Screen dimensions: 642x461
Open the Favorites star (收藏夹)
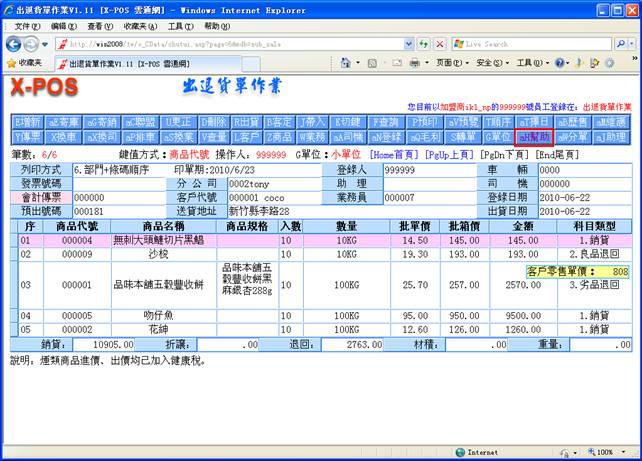click(x=22, y=62)
